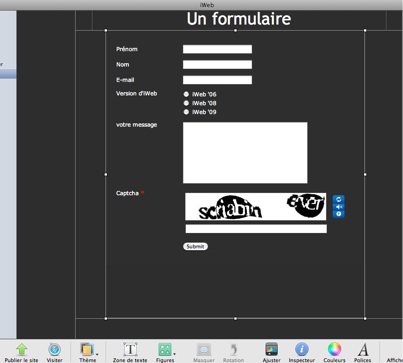Select the iWeb '06 radio button
The height and width of the screenshot is (363, 403).
click(x=186, y=94)
